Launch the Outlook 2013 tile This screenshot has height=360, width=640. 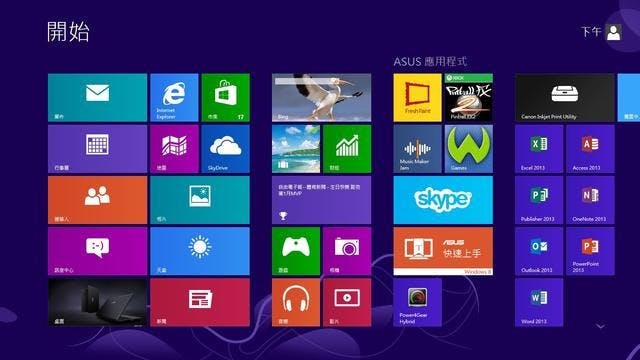[539, 251]
